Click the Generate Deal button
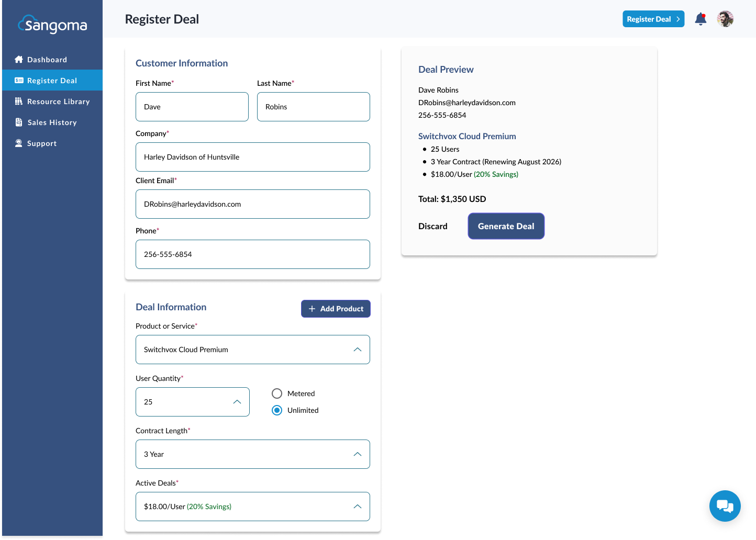The height and width of the screenshot is (540, 756). tap(506, 226)
